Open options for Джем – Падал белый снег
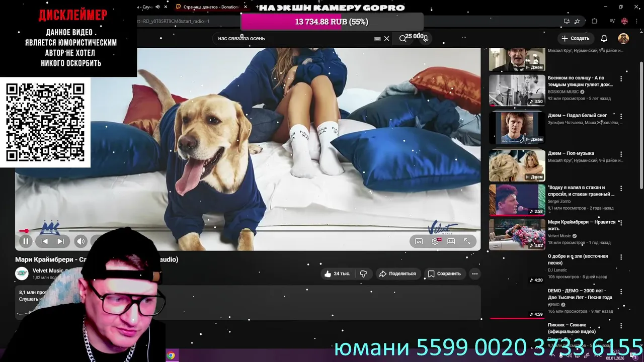The width and height of the screenshot is (644, 362). point(621,116)
